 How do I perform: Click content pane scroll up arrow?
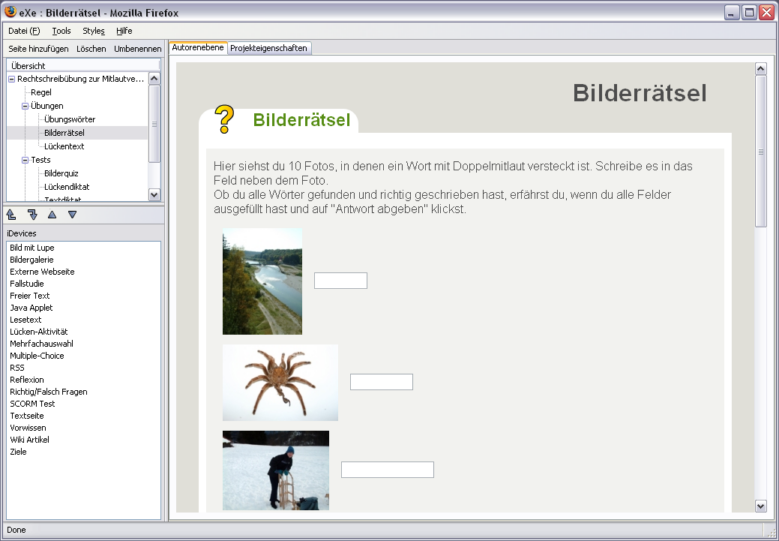point(761,69)
